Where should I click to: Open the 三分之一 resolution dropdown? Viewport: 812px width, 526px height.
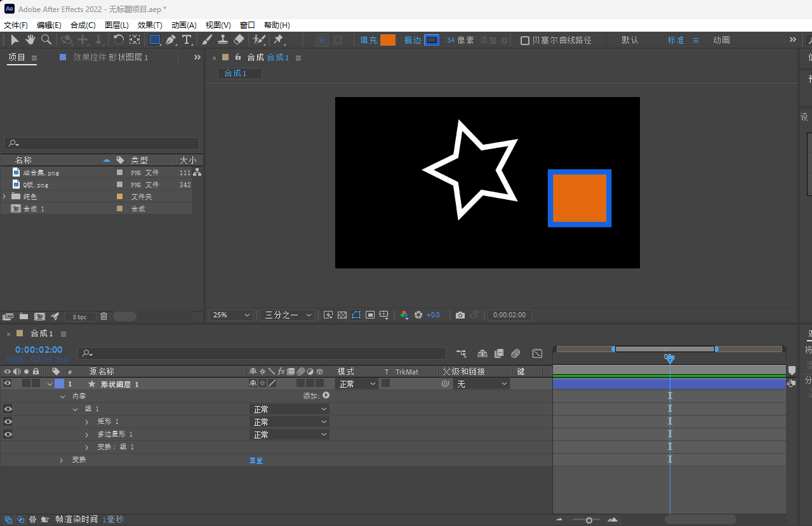point(287,315)
